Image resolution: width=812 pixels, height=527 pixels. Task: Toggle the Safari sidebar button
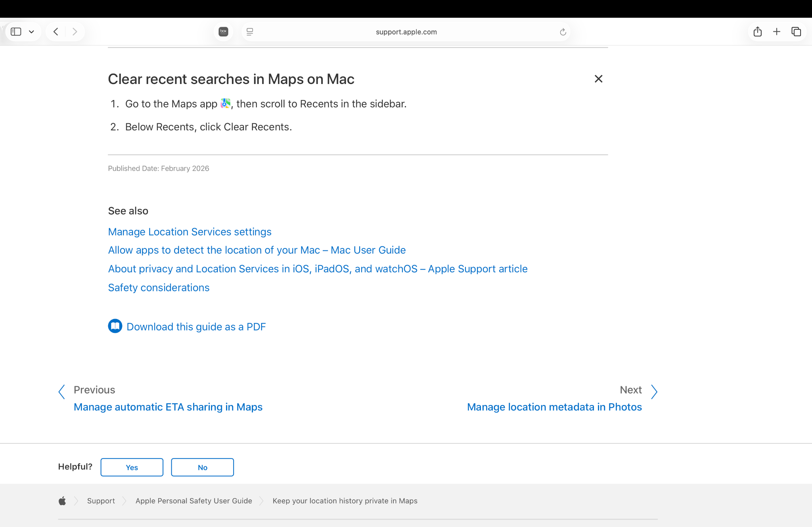16,32
